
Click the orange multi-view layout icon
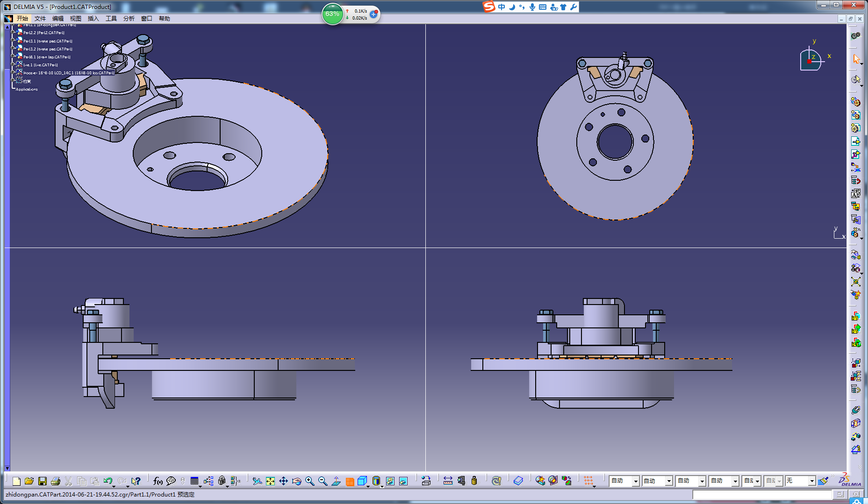[x=349, y=481]
